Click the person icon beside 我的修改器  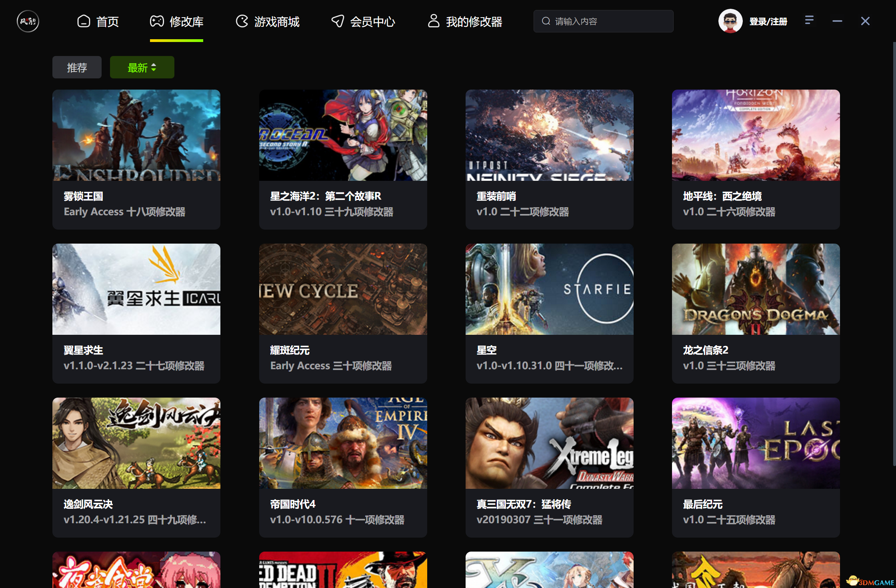[x=434, y=21]
